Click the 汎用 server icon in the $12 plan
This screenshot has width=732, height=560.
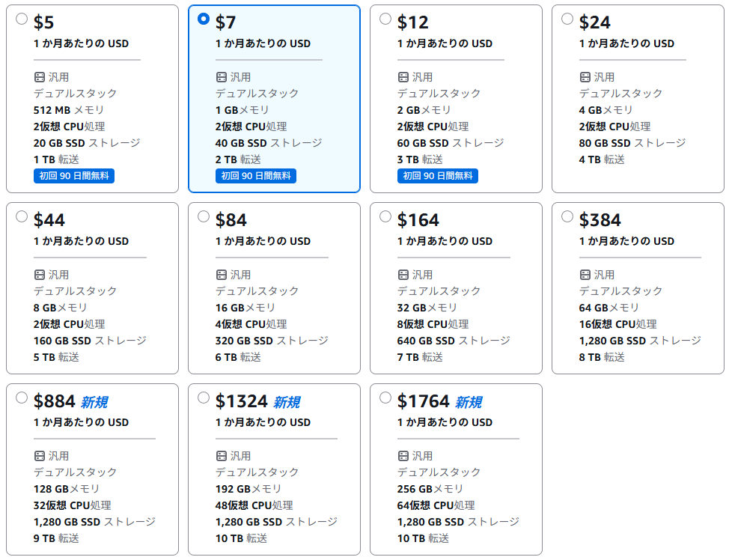pyautogui.click(x=403, y=77)
